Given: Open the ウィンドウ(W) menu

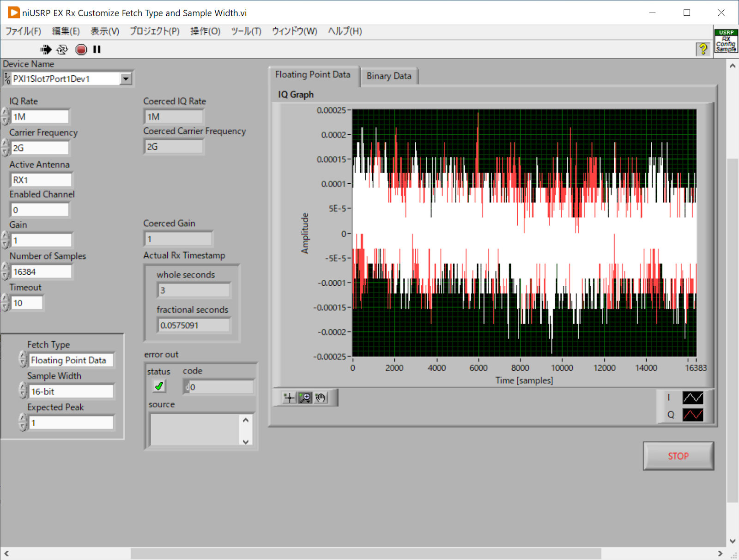Looking at the screenshot, I should [294, 31].
